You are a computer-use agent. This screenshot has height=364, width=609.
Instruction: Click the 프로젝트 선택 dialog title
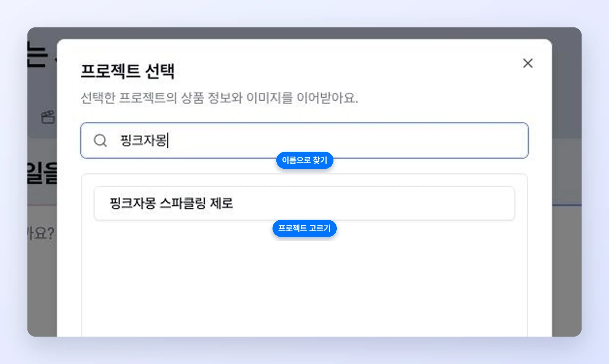click(128, 71)
